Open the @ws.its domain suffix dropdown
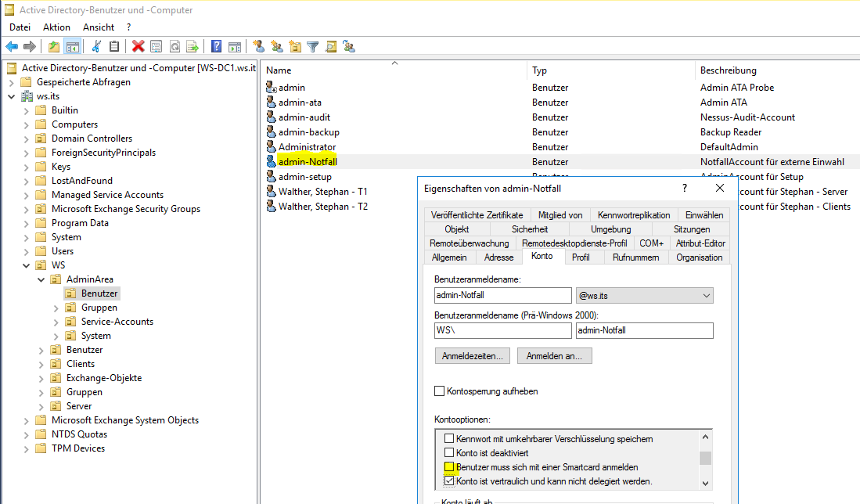This screenshot has height=504, width=860. click(707, 296)
